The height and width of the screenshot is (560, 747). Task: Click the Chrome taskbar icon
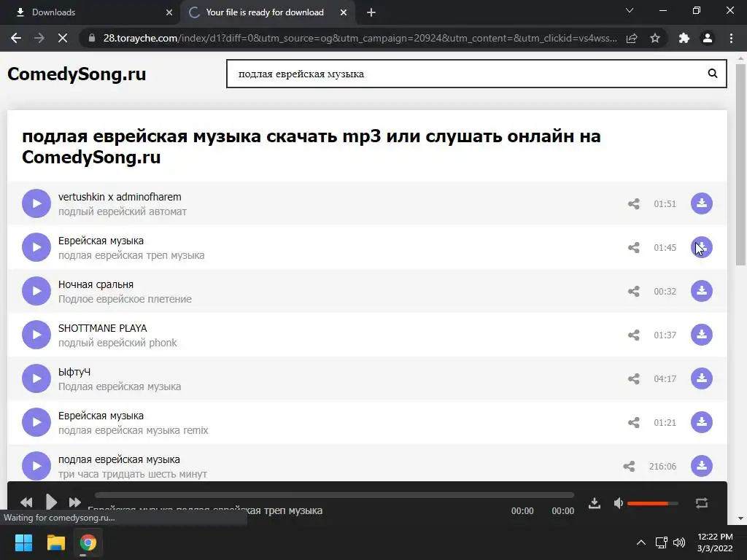point(88,542)
